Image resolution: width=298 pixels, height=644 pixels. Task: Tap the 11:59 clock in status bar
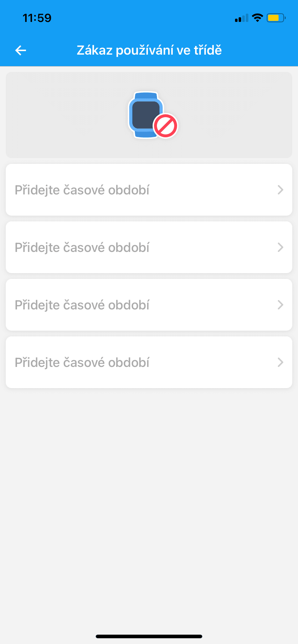point(37,18)
